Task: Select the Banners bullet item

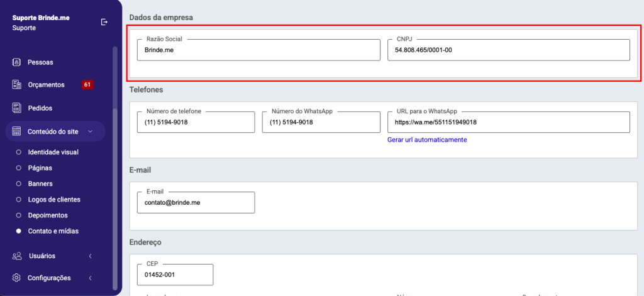Action: [x=40, y=184]
